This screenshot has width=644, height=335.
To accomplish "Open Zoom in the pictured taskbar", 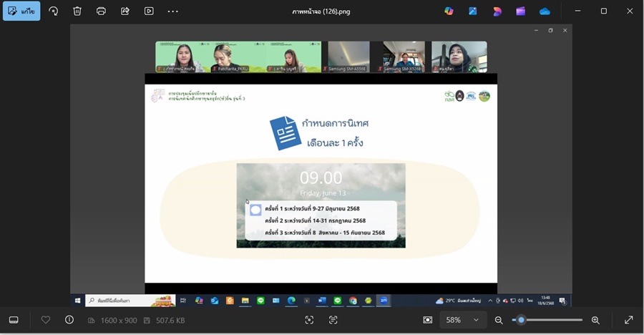I will coord(384,301).
